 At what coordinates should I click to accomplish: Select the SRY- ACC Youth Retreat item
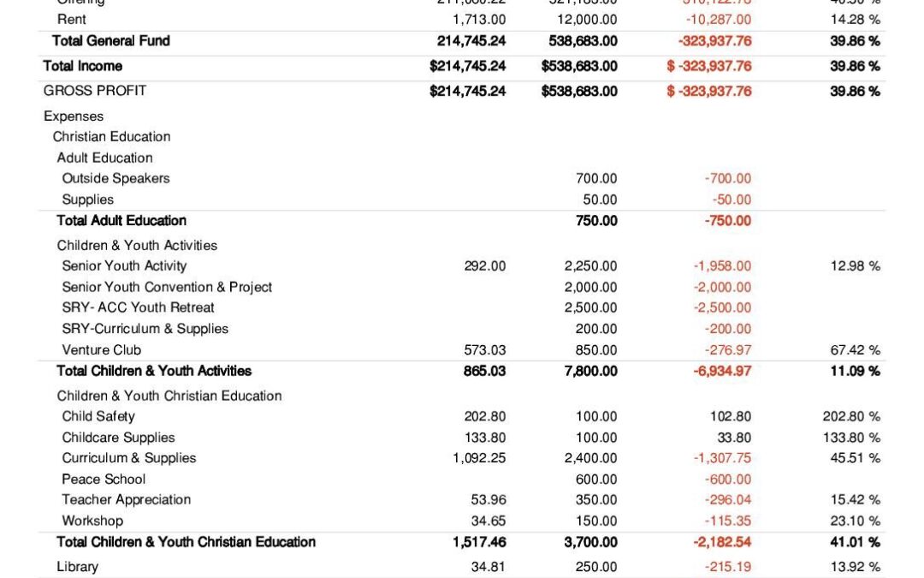pyautogui.click(x=138, y=307)
